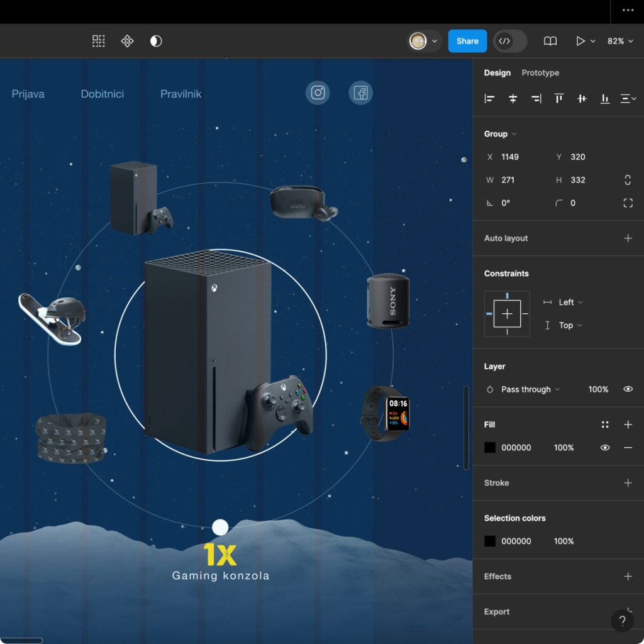Open the present options dropdown arrow
Image resolution: width=644 pixels, height=644 pixels.
pyautogui.click(x=592, y=41)
